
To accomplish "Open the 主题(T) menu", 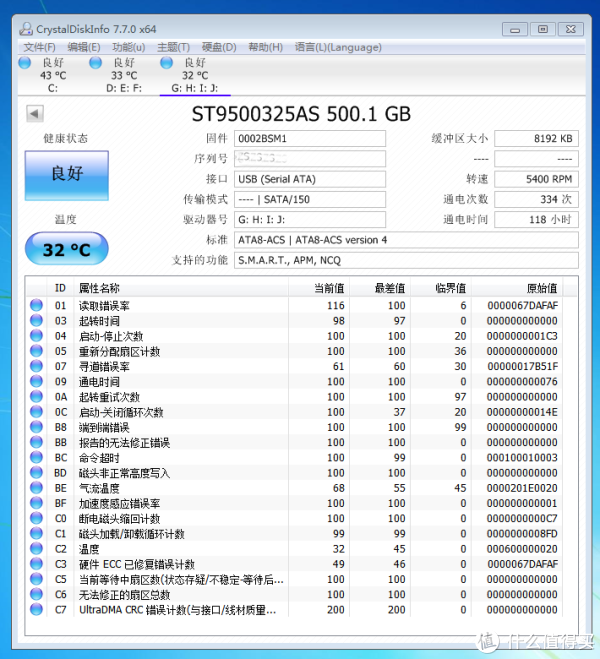I will click(x=174, y=47).
